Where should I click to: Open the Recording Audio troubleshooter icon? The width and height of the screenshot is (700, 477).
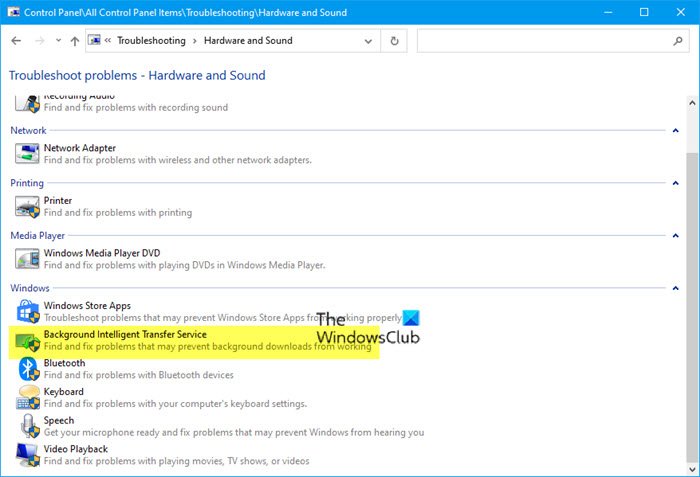(27, 104)
